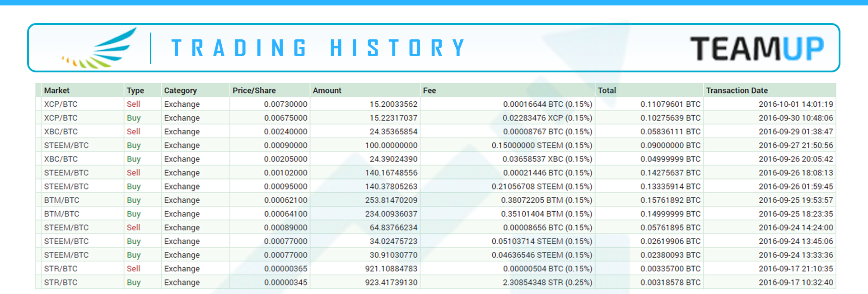Click fee 0.38072205 BTM (0.15%)
The image size is (868, 294).
tap(547, 200)
